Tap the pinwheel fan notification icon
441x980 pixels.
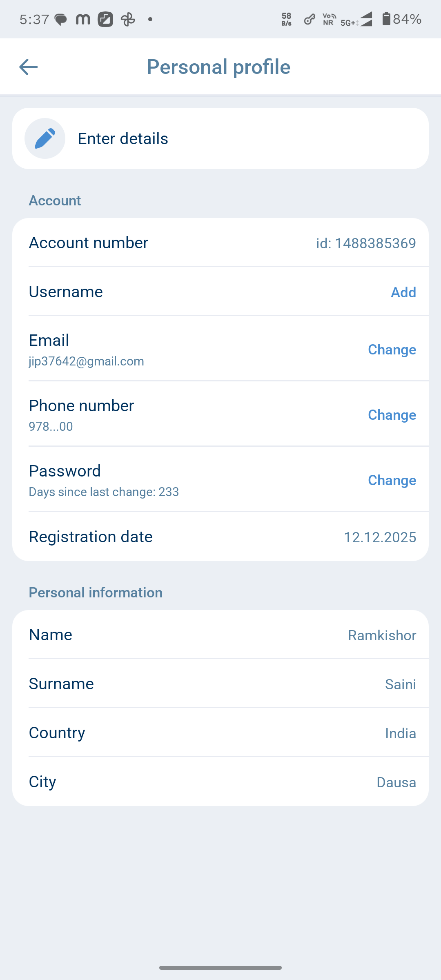pos(128,19)
